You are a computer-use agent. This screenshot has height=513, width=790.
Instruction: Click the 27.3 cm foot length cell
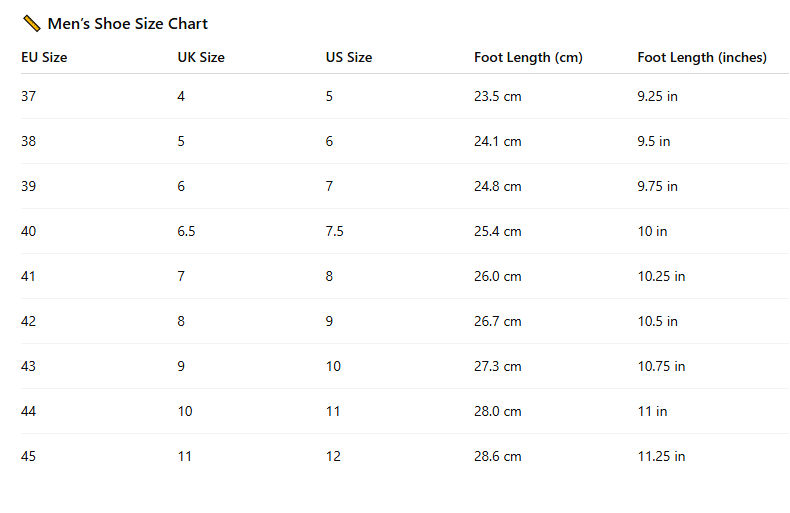coord(498,366)
